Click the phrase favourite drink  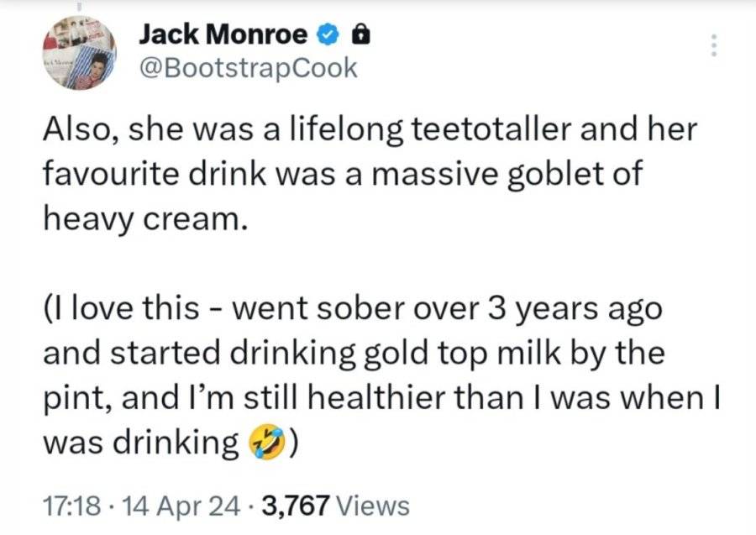click(x=155, y=174)
